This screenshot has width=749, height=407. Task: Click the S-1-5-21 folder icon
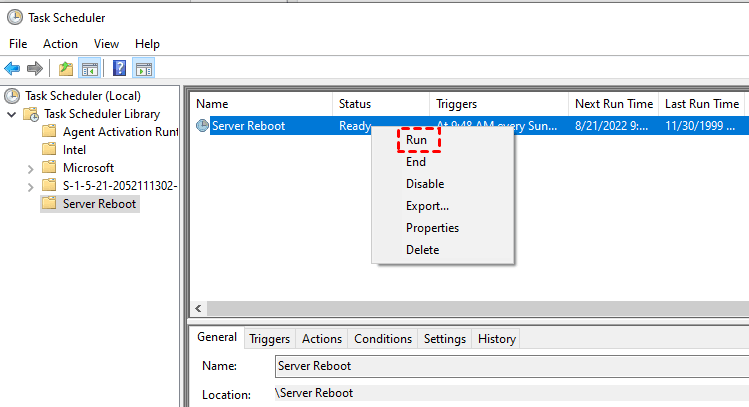(x=49, y=185)
